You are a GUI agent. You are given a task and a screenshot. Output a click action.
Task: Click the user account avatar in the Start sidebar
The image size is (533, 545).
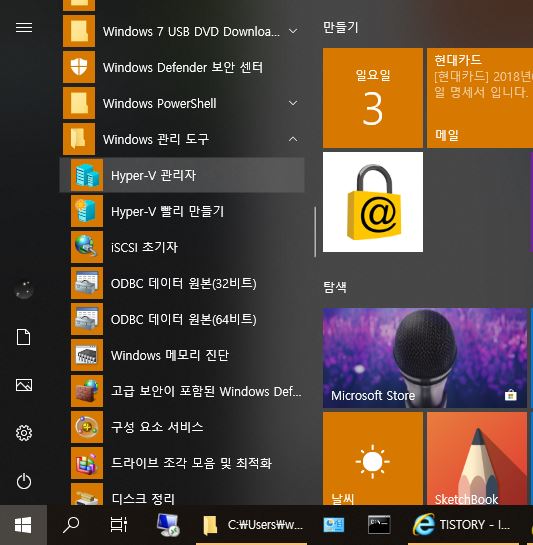pos(24,290)
